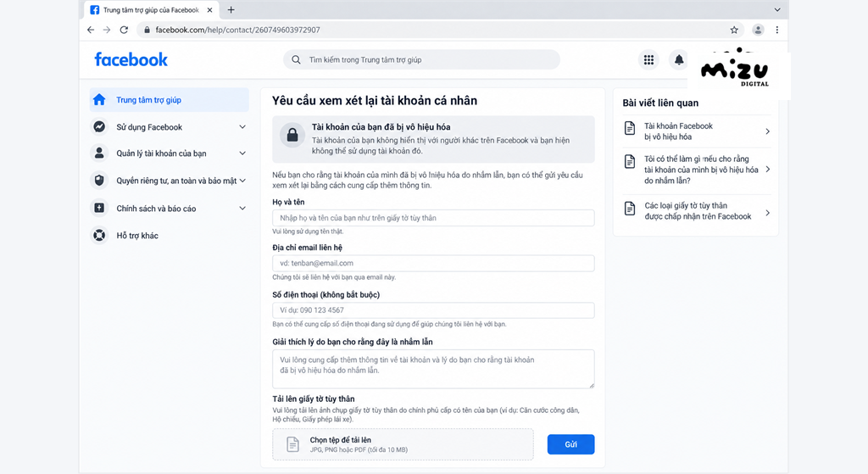Open Tôi có thể làm gì nếu cho rằng link
Viewport: 868px width, 474px height.
click(x=701, y=170)
